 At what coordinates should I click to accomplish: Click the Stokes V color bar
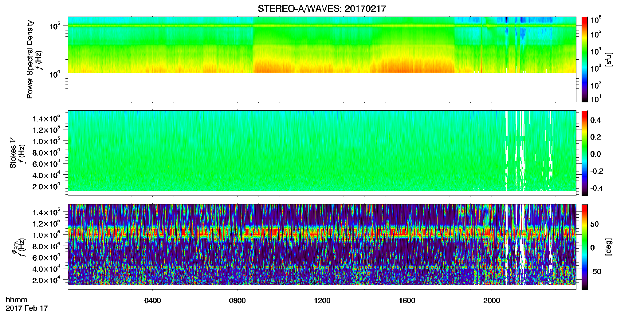click(585, 153)
